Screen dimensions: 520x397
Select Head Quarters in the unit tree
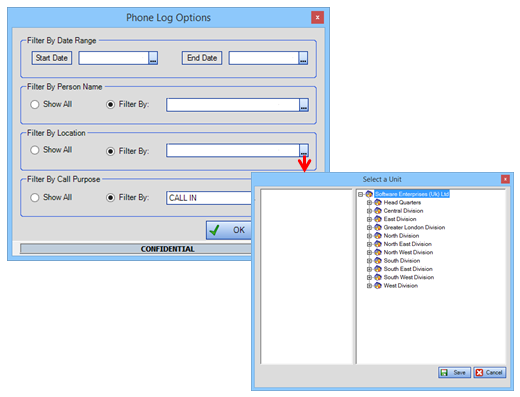click(402, 202)
